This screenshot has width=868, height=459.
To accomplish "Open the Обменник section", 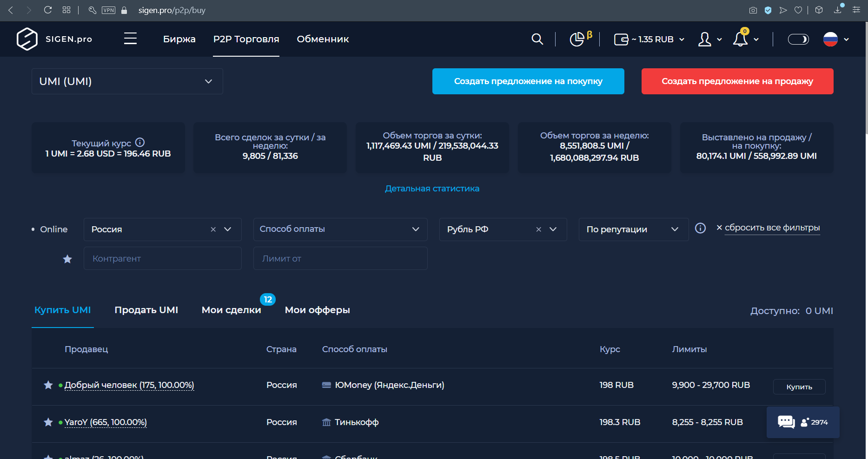I will 323,39.
